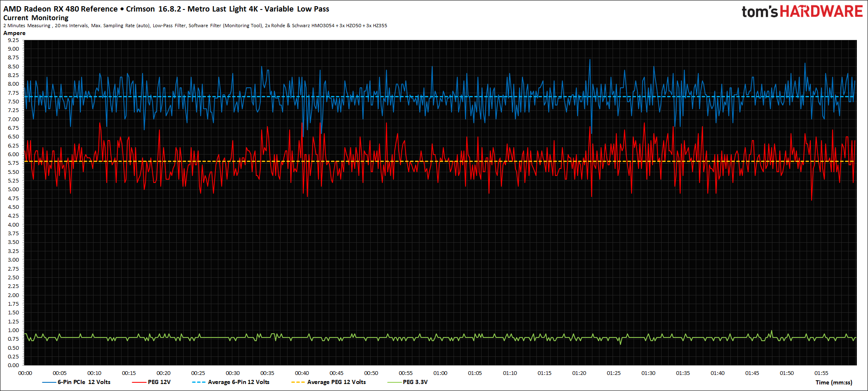Viewport: 868px width, 391px height.
Task: Click the 01:15 time axis label
Action: (545, 373)
